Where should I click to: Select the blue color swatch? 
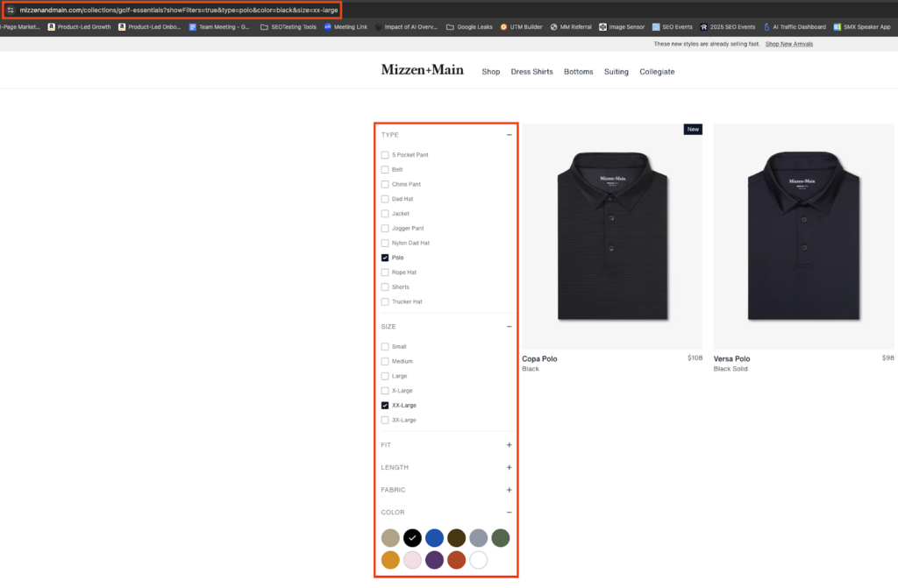(x=435, y=538)
